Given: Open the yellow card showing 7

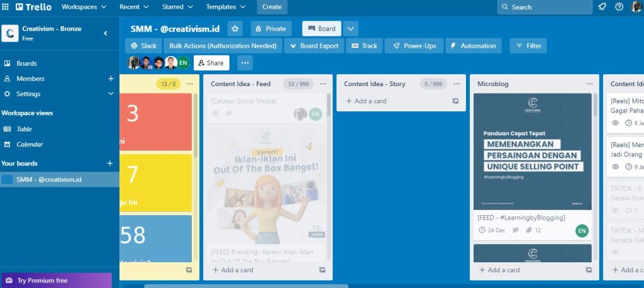Looking at the screenshot, I should (x=156, y=183).
